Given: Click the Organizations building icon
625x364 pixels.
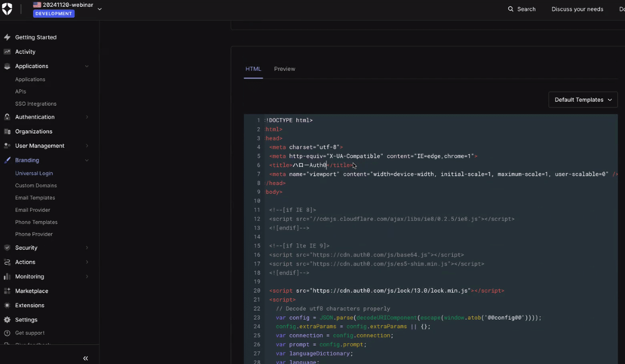Looking at the screenshot, I should (7, 132).
